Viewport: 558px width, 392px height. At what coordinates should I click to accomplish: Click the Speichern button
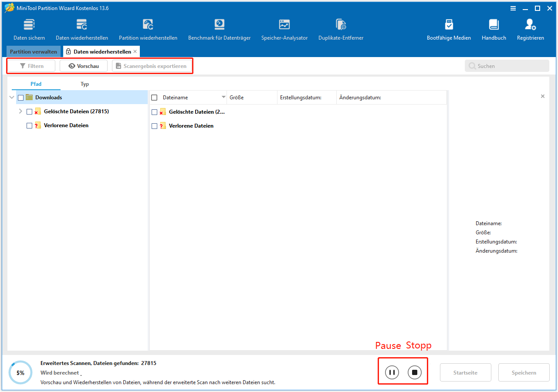pyautogui.click(x=524, y=372)
